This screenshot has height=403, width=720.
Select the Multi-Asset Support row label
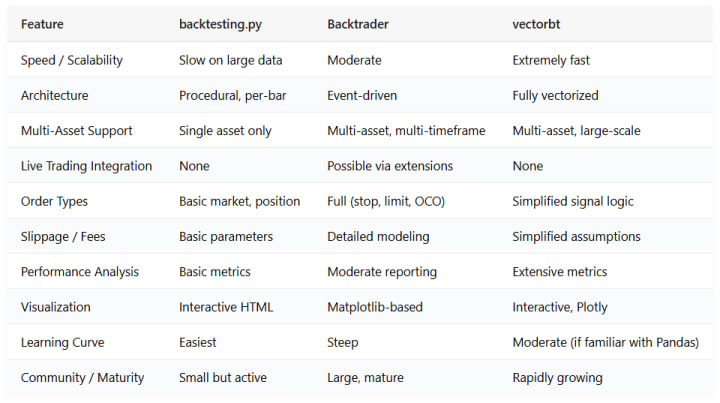[x=76, y=131]
